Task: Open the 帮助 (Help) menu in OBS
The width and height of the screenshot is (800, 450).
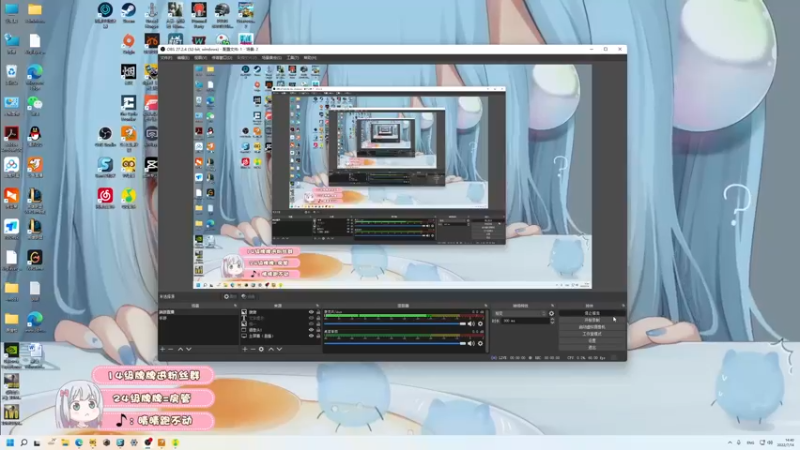Action: click(x=310, y=58)
